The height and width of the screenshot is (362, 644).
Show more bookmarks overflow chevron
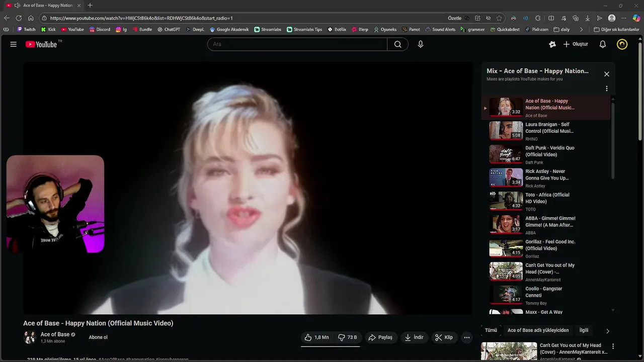582,30
